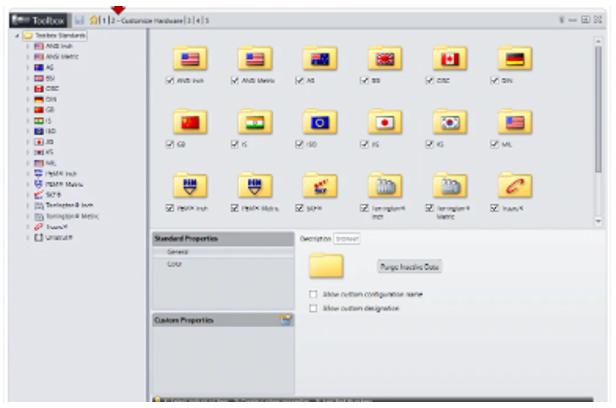Select the Color property item

point(174,264)
